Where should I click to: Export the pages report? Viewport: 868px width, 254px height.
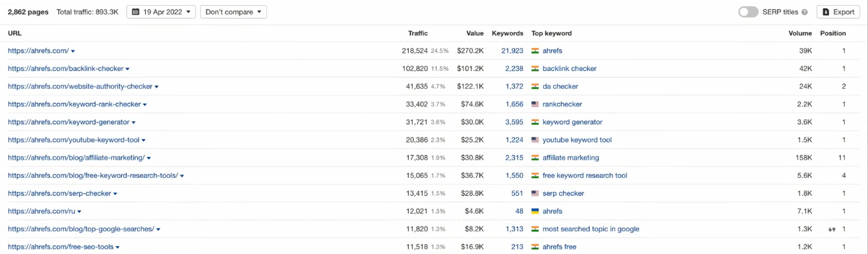838,12
